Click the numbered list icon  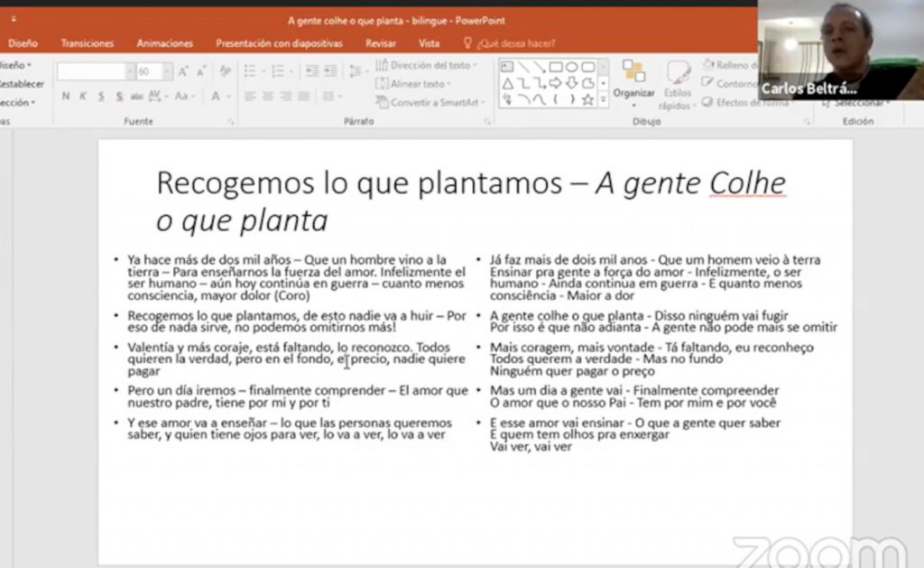(x=278, y=71)
